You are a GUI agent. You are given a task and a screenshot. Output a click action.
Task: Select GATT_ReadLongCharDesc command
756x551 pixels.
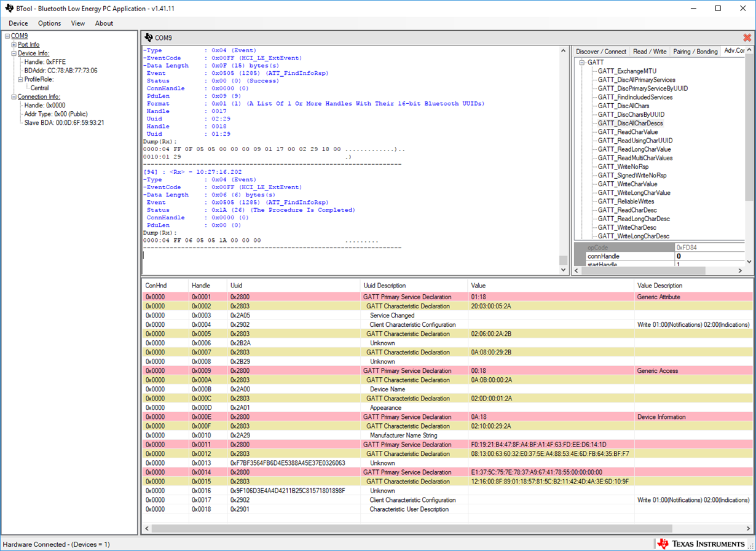coord(634,219)
